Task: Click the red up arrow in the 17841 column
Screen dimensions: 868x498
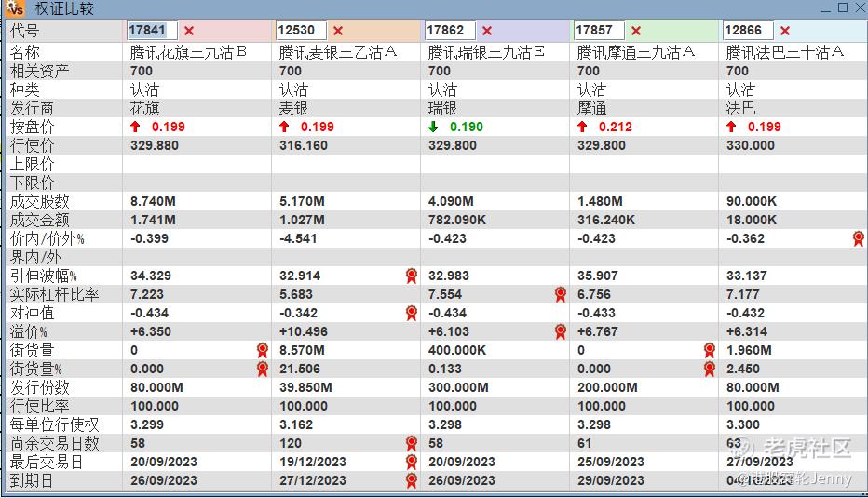Action: click(x=135, y=127)
